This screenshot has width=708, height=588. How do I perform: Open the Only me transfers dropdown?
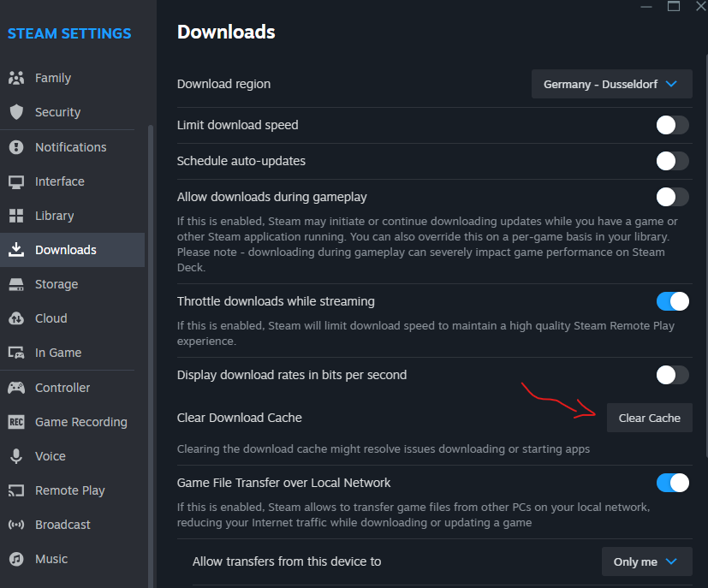point(646,561)
